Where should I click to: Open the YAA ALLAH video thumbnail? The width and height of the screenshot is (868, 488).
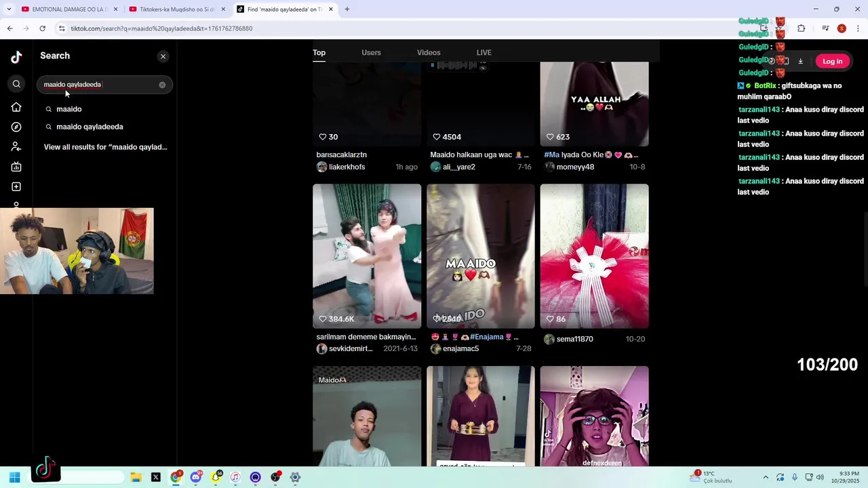[x=595, y=104]
